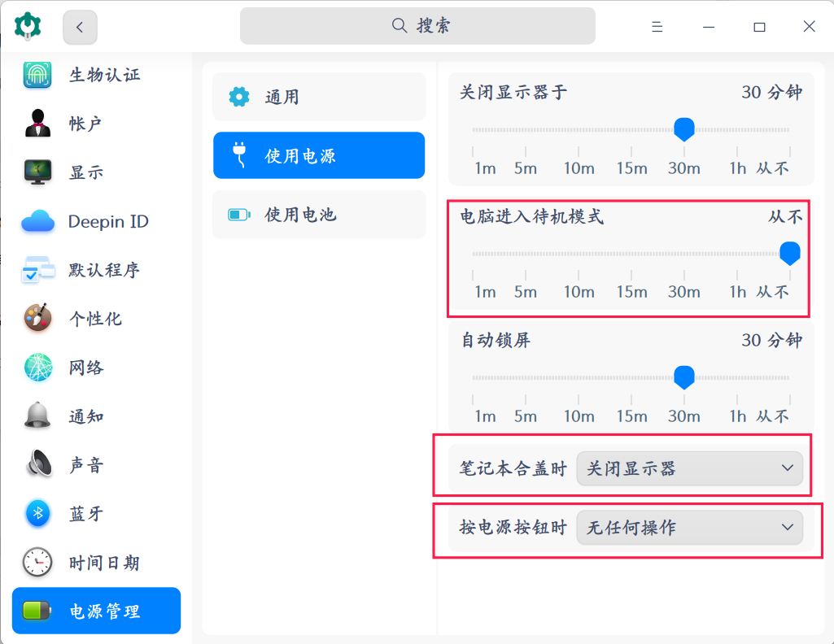Click the 自动锁屏 heading
The image size is (834, 644).
tap(496, 340)
